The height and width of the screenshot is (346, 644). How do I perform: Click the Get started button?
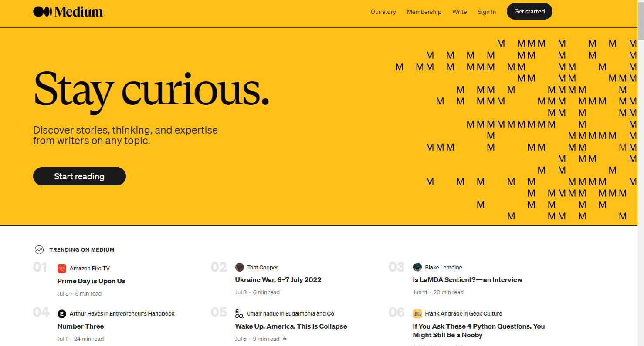pos(529,12)
